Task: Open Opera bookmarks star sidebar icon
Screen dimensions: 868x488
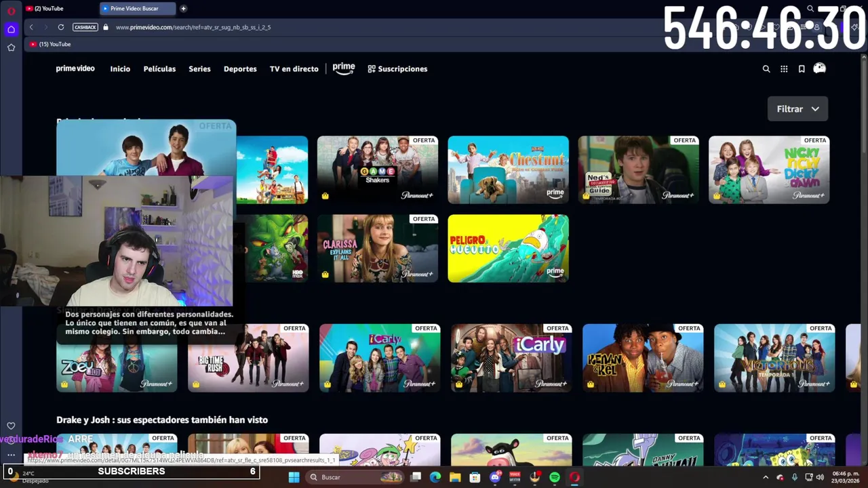Action: pyautogui.click(x=11, y=47)
